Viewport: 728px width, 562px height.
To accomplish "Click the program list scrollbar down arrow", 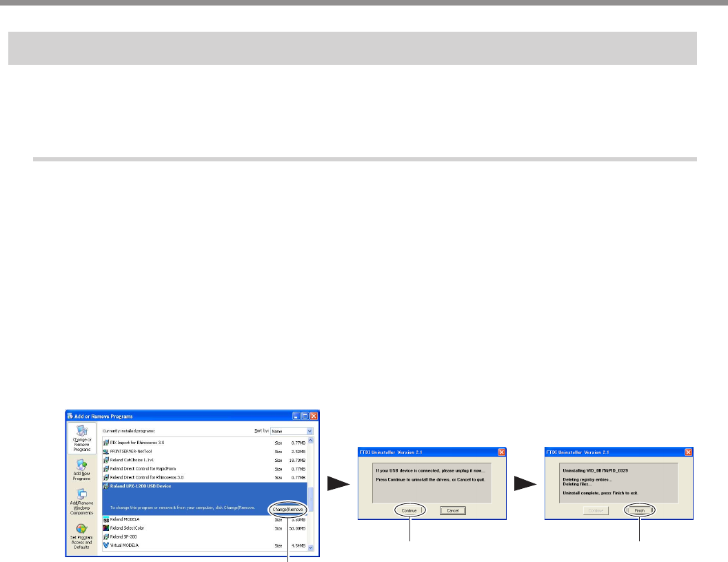I will point(311,548).
